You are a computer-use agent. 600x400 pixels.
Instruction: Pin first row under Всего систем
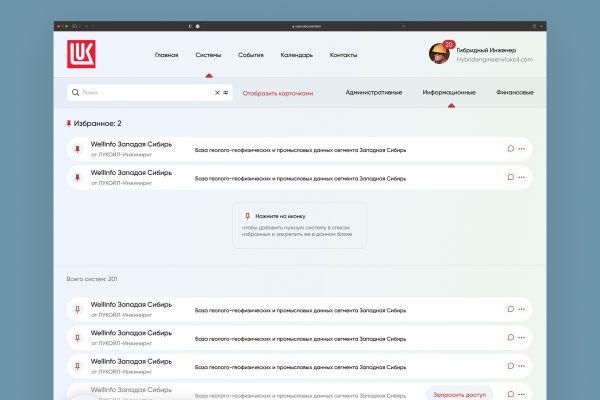(78, 309)
